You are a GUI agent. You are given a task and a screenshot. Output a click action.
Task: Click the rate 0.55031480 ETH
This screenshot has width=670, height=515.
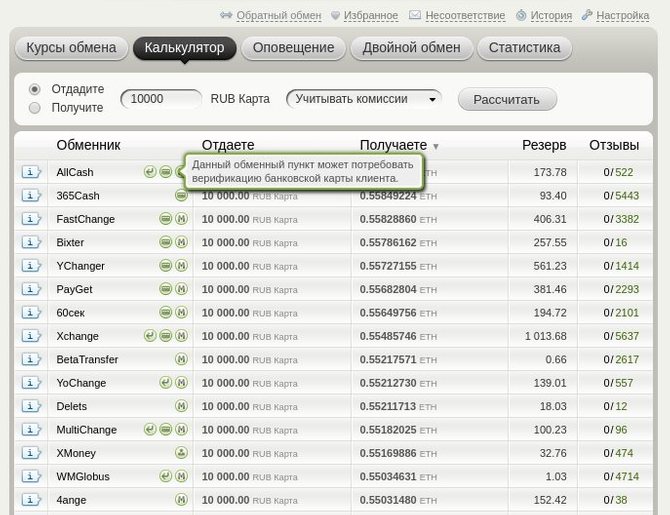pos(398,500)
